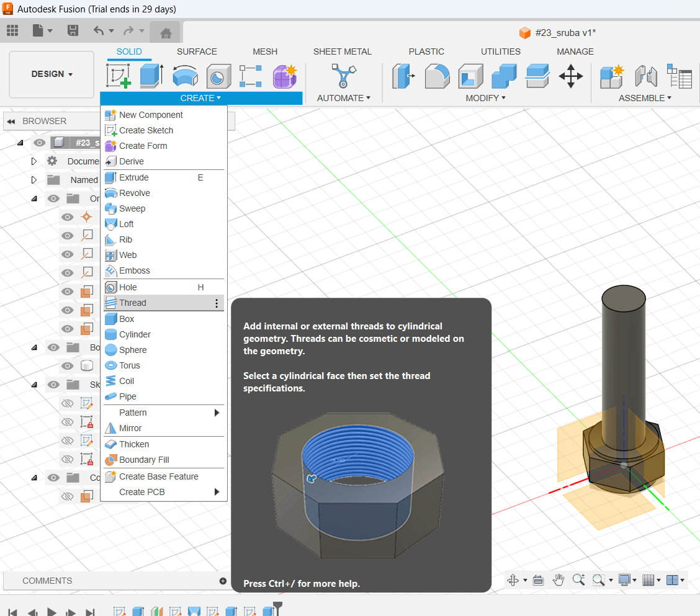Collapse the BROWSER panel with double arrows
Viewport: 700px width, 616px height.
pos(11,122)
